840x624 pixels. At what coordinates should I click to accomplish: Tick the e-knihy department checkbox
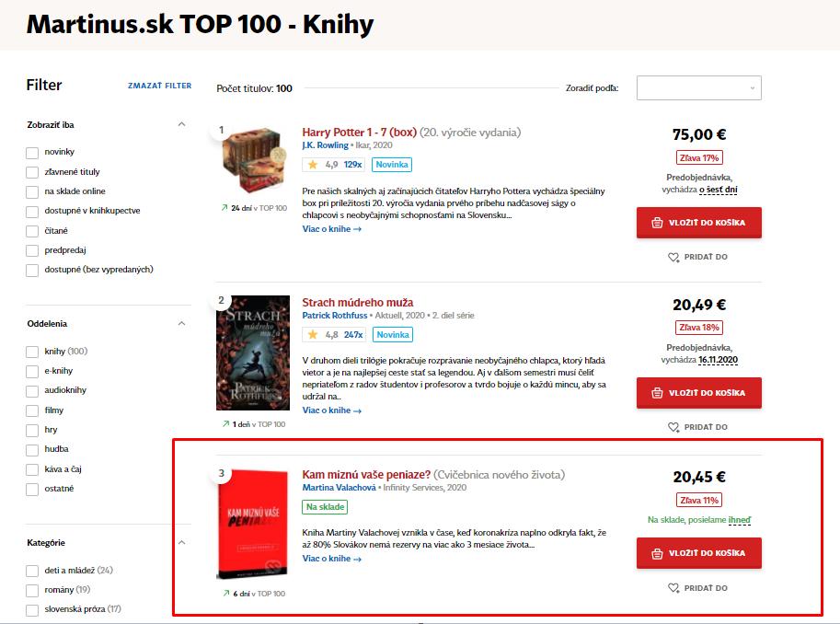click(33, 371)
